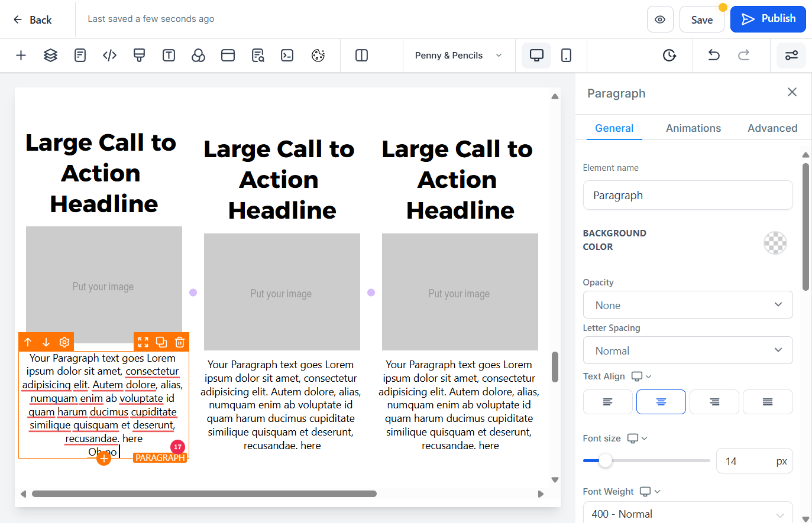The width and height of the screenshot is (812, 523).
Task: Delete the selected paragraph with trash icon
Action: point(180,342)
